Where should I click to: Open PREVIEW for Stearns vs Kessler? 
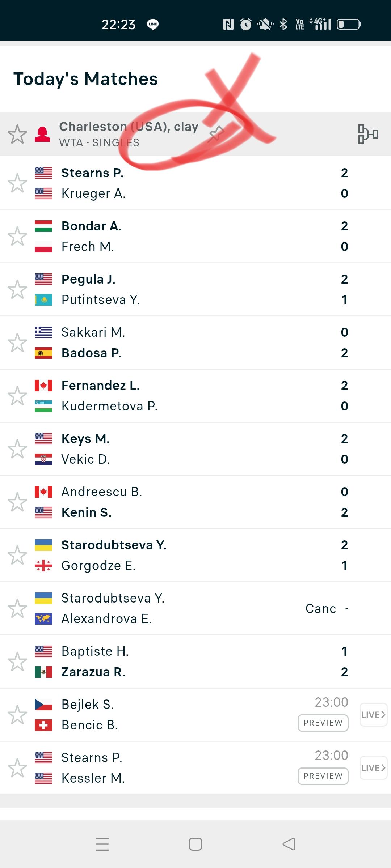click(323, 776)
